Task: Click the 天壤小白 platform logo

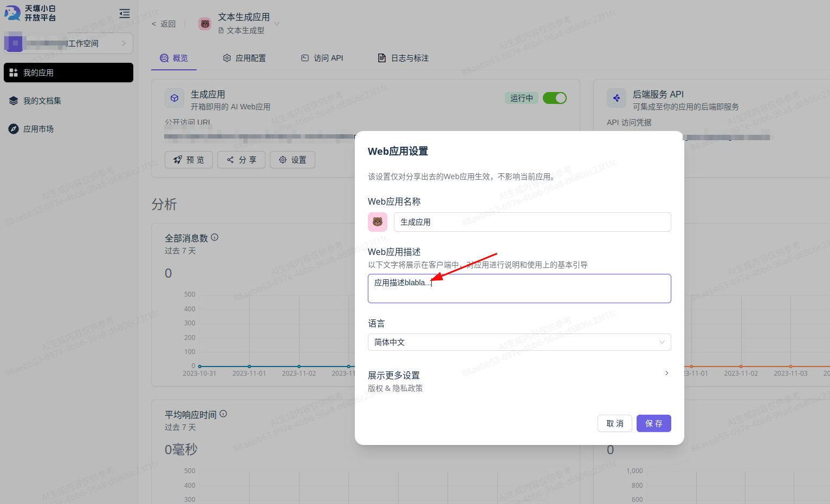Action: coord(30,13)
